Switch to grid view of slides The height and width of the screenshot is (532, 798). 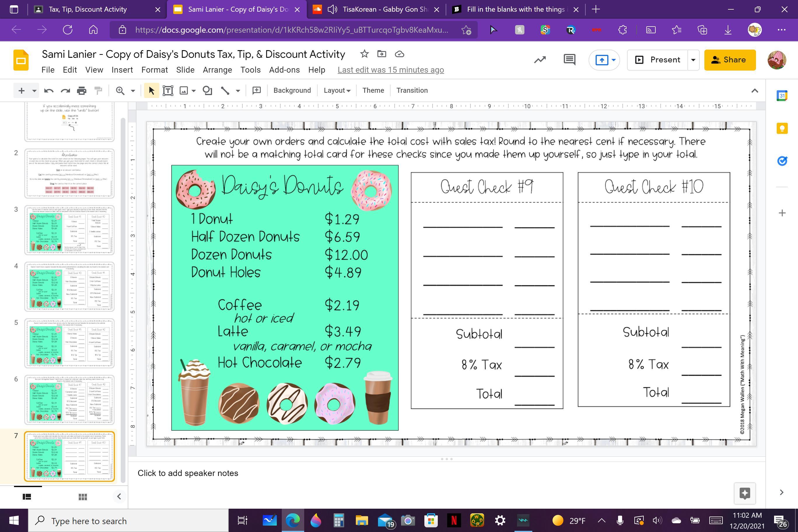point(83,497)
